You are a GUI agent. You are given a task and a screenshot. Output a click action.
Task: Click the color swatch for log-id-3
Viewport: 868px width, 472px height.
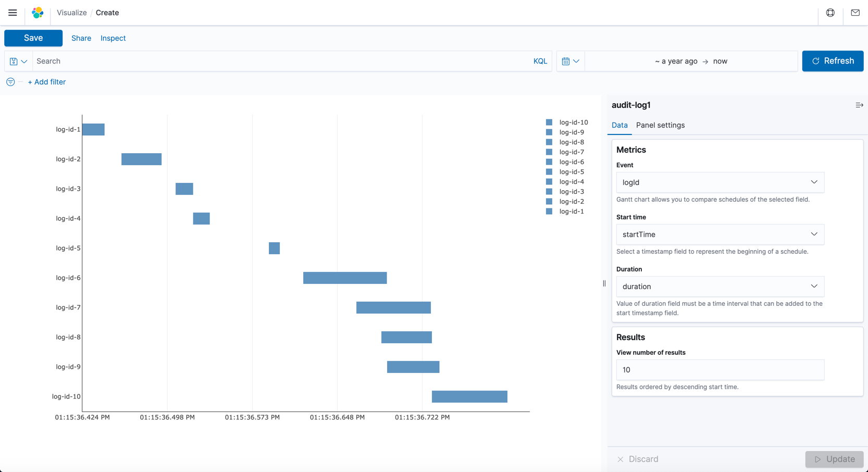point(549,191)
